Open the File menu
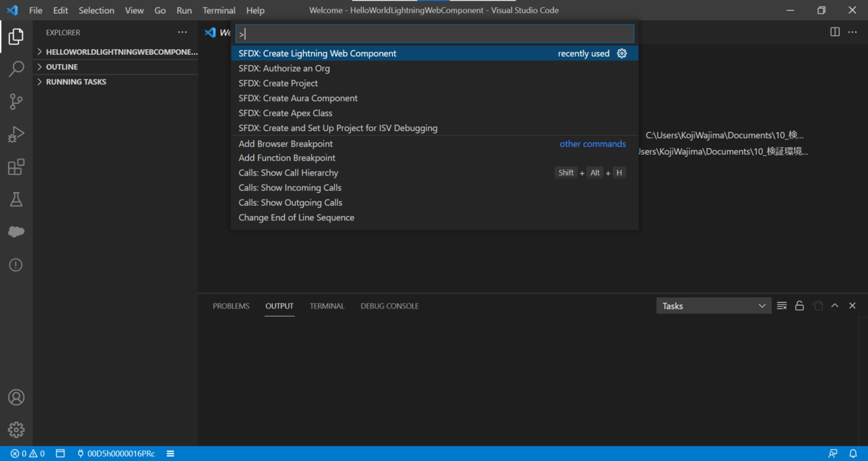 pyautogui.click(x=35, y=10)
